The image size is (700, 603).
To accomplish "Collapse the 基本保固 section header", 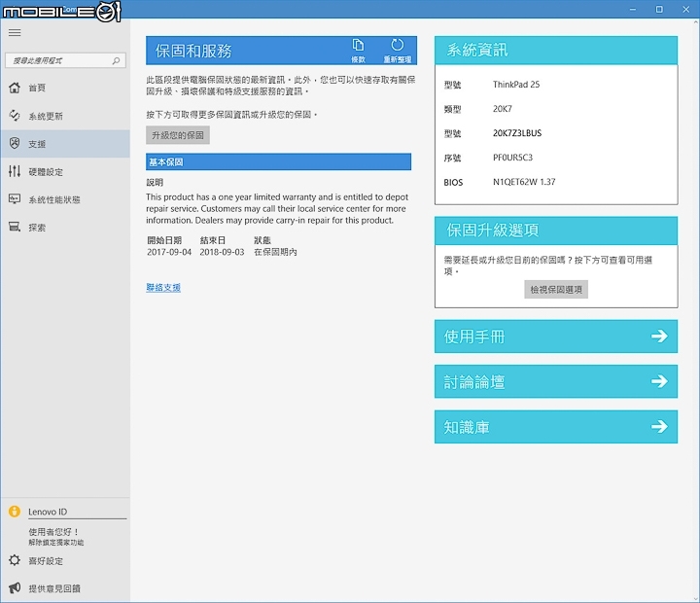I will (x=278, y=161).
